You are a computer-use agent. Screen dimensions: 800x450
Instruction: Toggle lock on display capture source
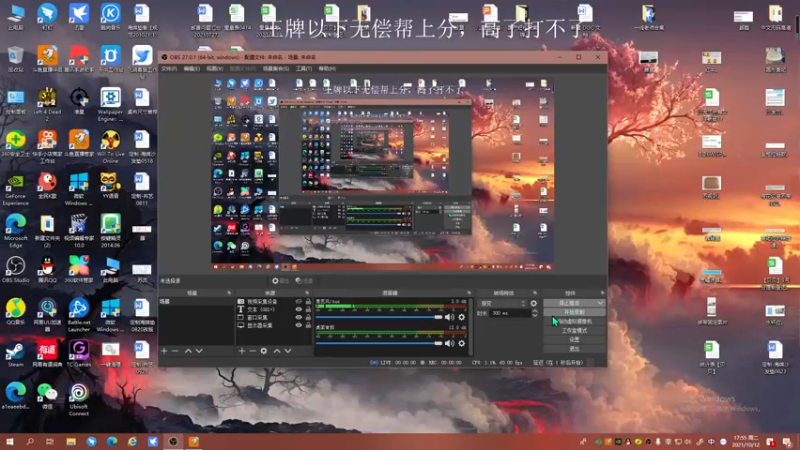[308, 325]
